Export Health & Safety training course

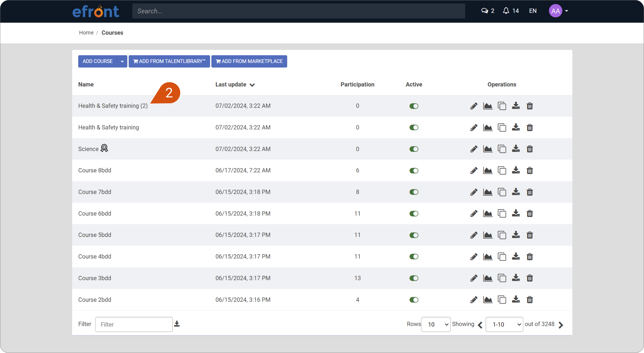(x=516, y=128)
